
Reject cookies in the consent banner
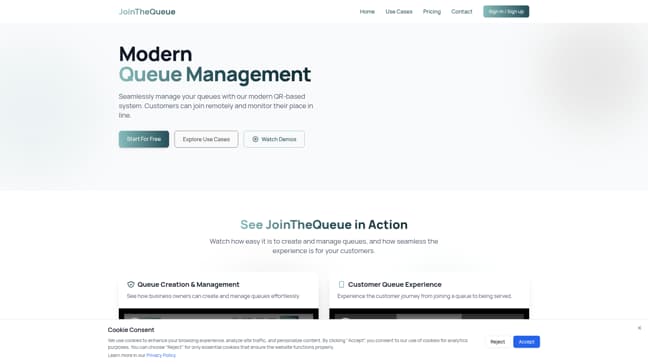coord(498,342)
